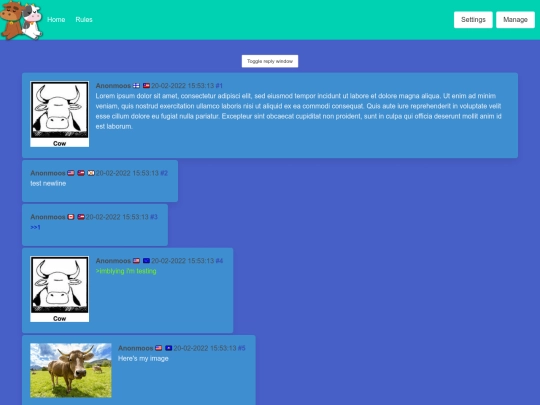Click timestamp on post #4

point(183,261)
